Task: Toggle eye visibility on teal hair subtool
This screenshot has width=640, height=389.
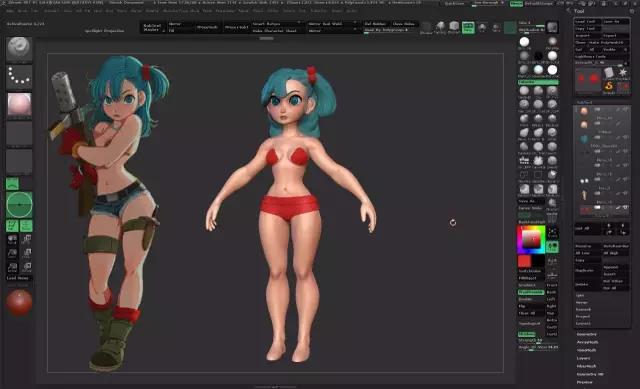Action: pos(625,138)
